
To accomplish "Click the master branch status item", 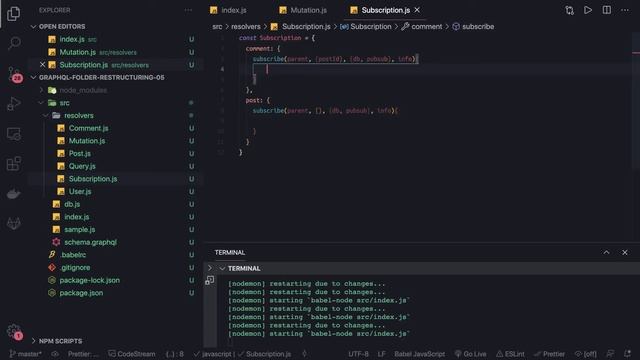I will 25,354.
